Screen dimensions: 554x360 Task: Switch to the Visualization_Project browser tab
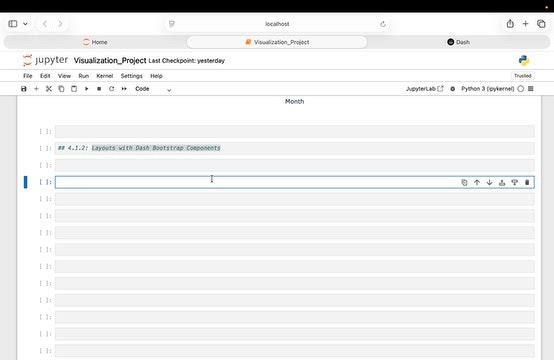(x=277, y=42)
